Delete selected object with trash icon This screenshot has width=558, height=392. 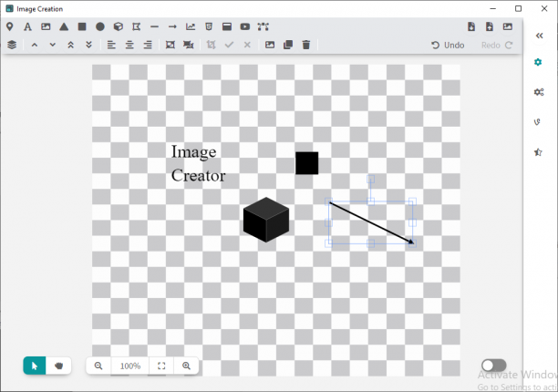point(306,45)
